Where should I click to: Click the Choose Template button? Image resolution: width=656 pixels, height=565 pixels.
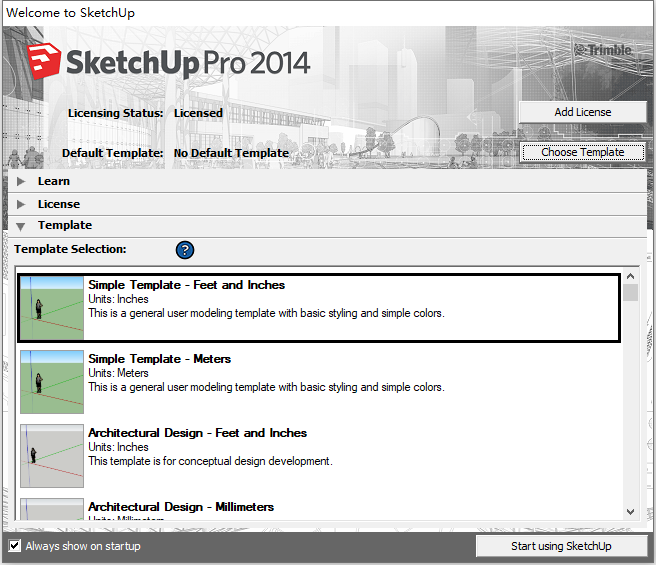[583, 152]
